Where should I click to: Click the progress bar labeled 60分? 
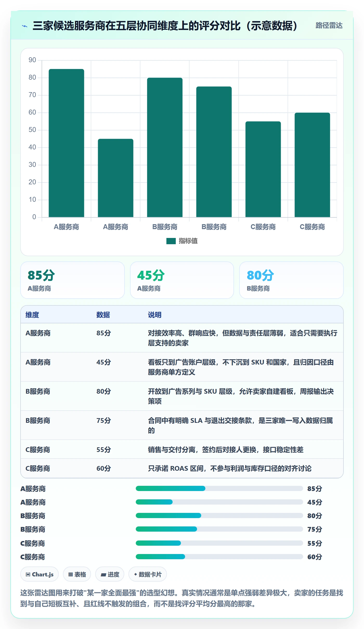219,557
